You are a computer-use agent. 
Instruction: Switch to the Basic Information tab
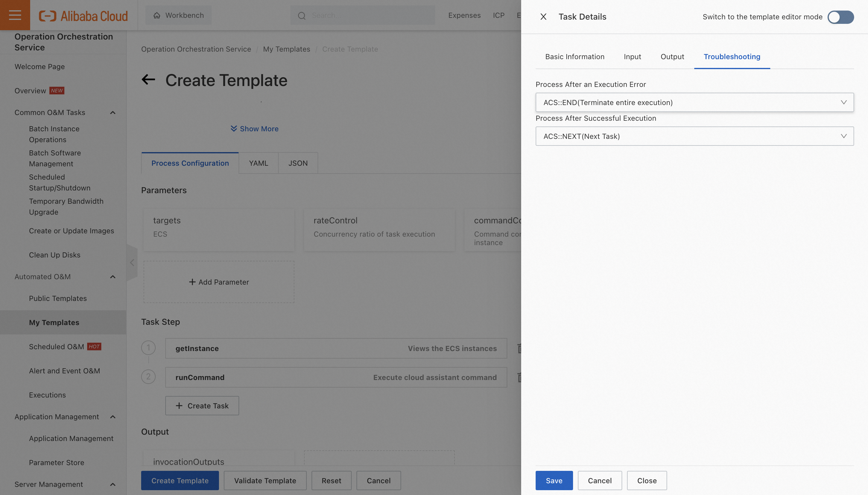point(575,57)
